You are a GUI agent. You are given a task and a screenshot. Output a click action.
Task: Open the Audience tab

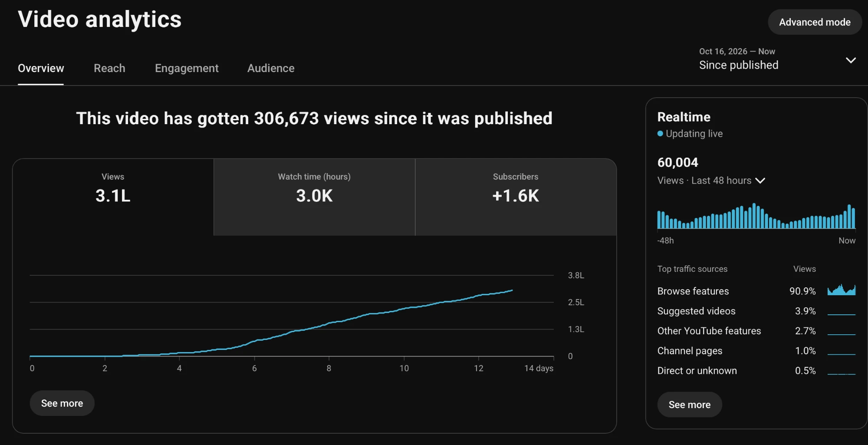point(271,68)
